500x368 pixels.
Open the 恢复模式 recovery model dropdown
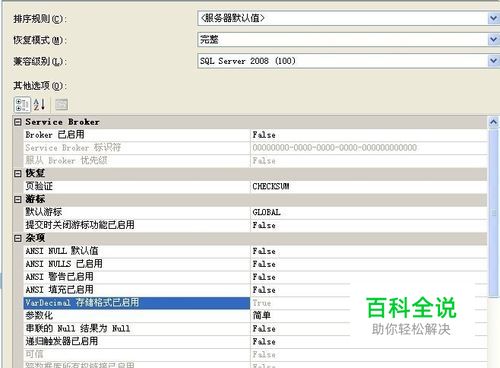[x=493, y=40]
